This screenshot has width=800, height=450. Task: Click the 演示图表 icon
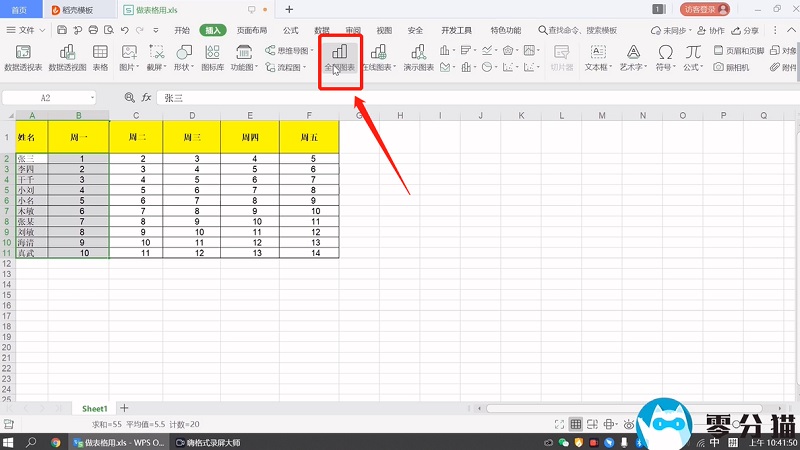click(x=419, y=57)
